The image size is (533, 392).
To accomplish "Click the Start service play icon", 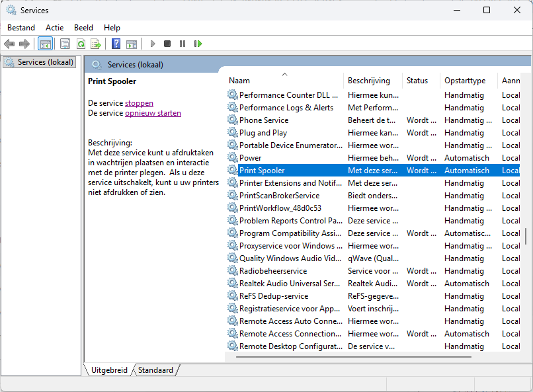I will 153,44.
